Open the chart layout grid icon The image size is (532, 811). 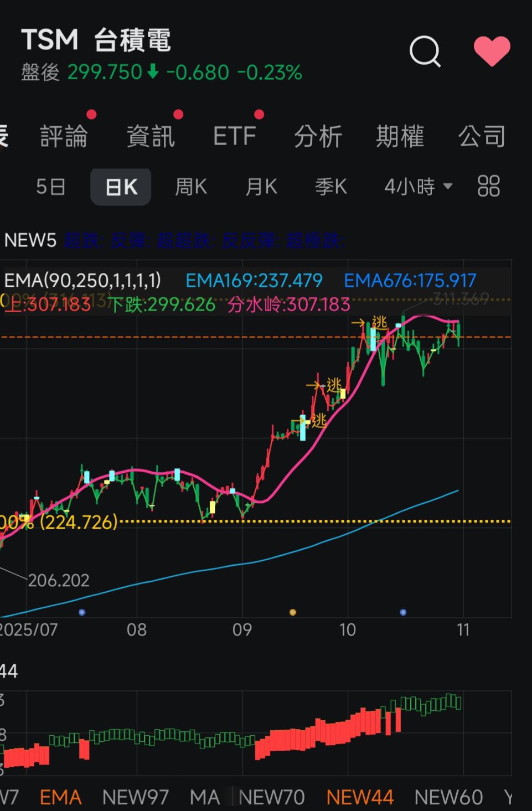pyautogui.click(x=488, y=187)
